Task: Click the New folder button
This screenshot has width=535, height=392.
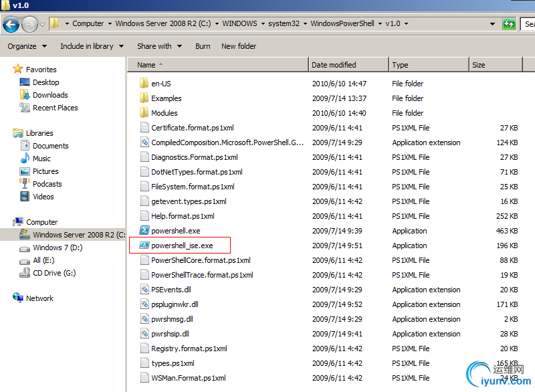Action: pos(239,46)
